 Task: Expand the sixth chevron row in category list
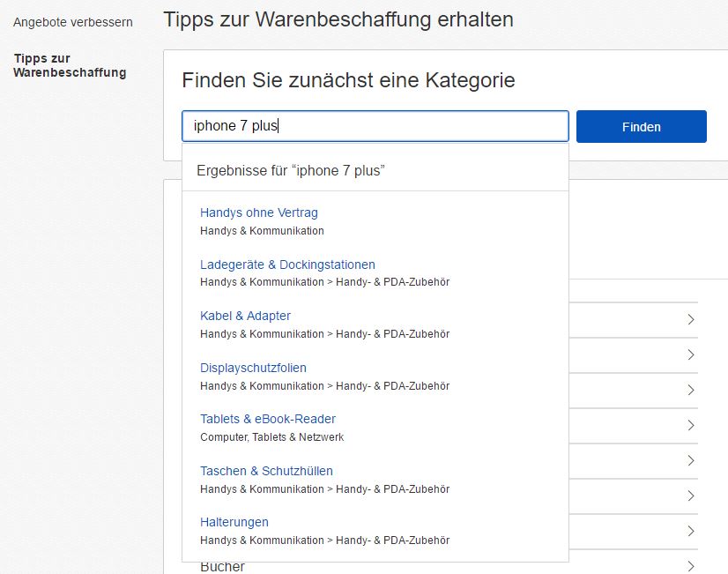click(691, 496)
